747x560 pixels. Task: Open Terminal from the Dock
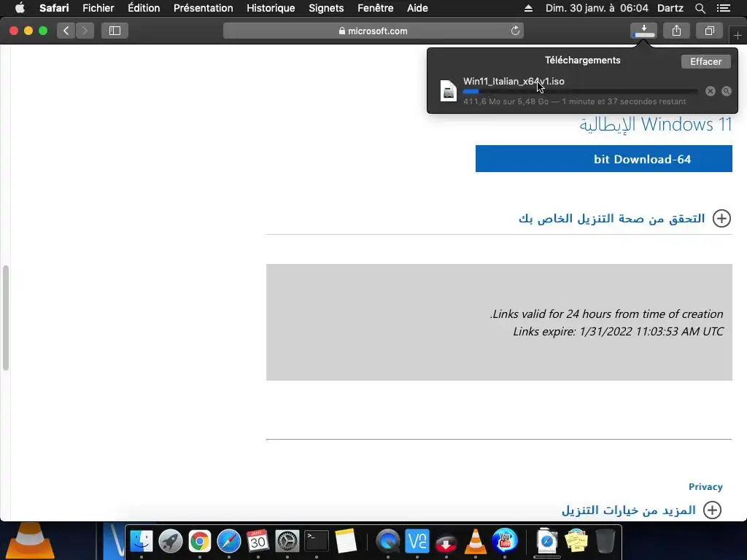point(317,542)
